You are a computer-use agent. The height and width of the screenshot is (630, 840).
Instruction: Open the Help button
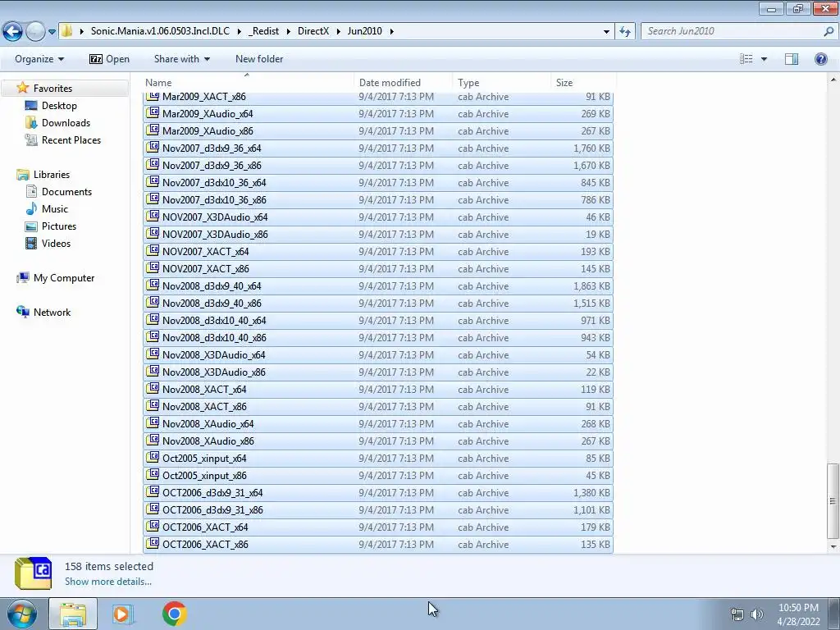[820, 59]
